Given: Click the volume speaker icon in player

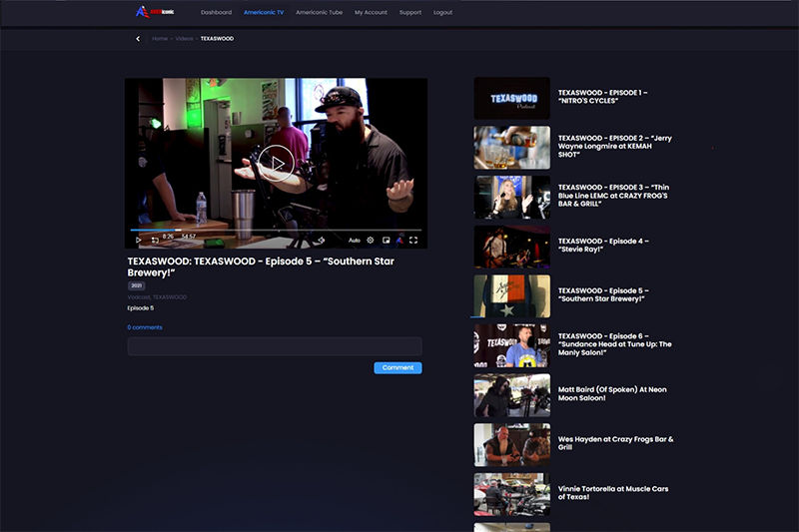Looking at the screenshot, I should pos(321,240).
